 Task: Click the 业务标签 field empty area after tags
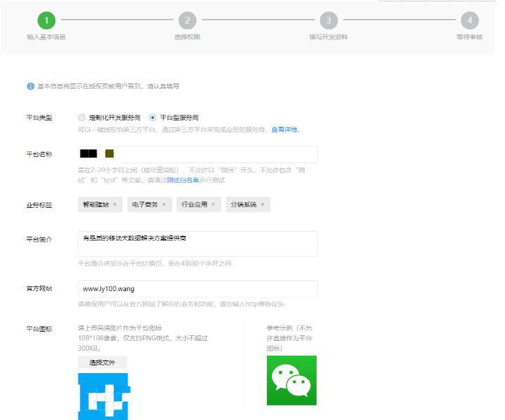pyautogui.click(x=294, y=204)
